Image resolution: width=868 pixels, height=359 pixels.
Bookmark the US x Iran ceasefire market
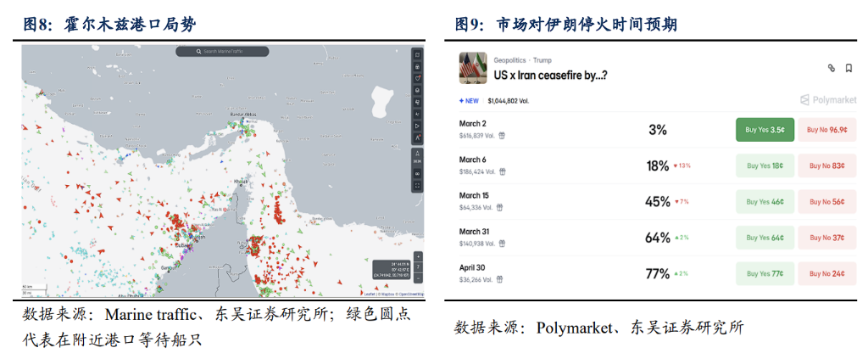849,68
